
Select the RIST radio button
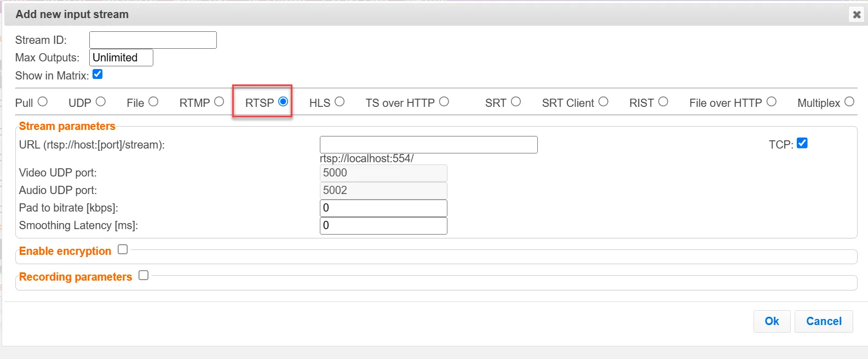pos(663,101)
